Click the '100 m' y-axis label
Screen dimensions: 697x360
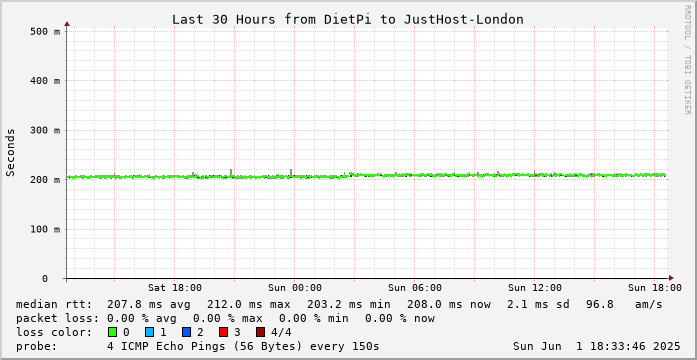pyautogui.click(x=45, y=229)
